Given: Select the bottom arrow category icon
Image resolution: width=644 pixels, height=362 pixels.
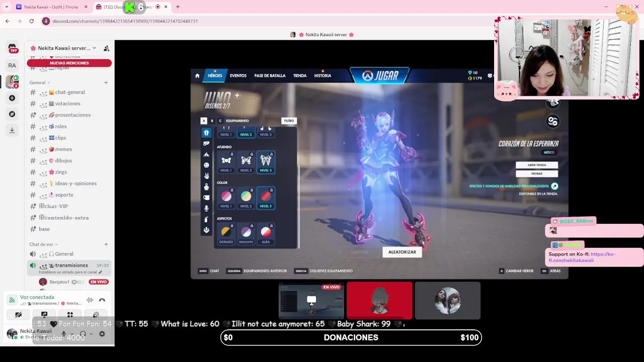Looking at the screenshot, I should [x=206, y=230].
